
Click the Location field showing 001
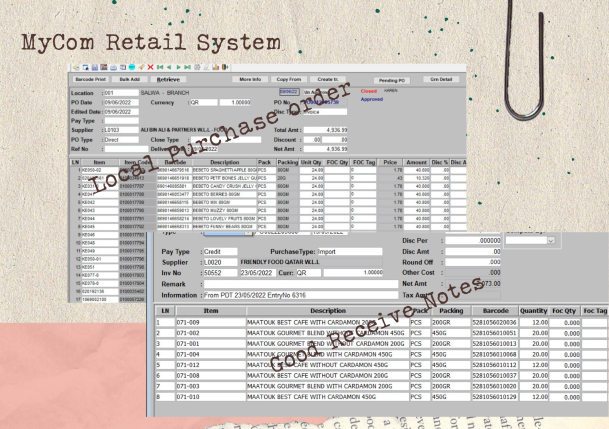[x=121, y=93]
